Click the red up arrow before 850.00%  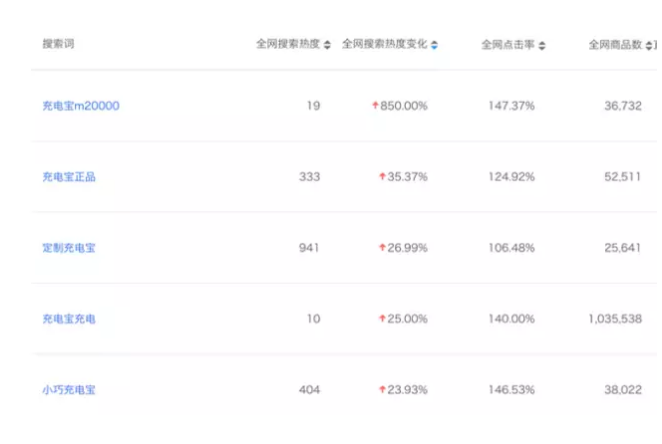(375, 106)
